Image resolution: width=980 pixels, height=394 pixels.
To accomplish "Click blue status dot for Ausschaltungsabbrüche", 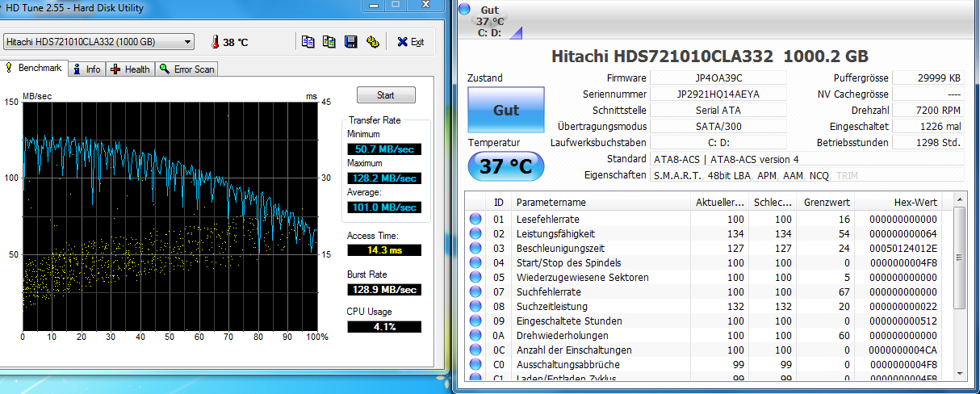I will pyautogui.click(x=475, y=364).
